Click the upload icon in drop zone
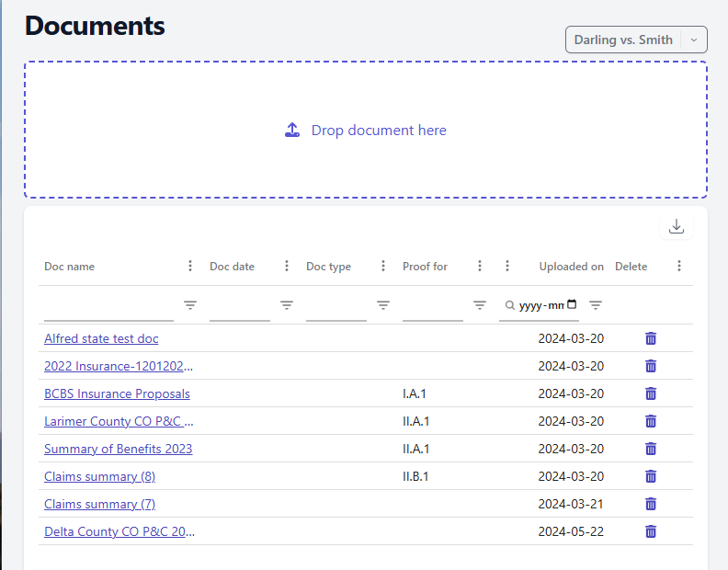The width and height of the screenshot is (728, 570). 292,130
